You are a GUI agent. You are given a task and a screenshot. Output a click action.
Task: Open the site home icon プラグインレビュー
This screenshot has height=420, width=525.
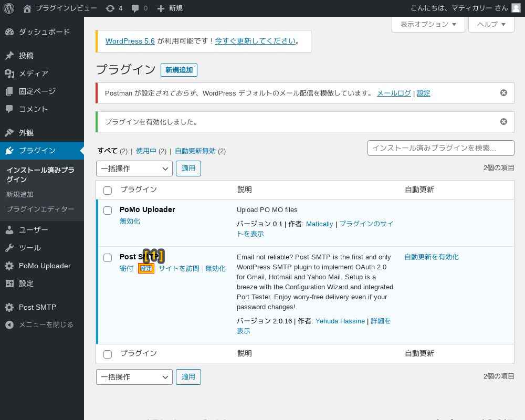27,8
